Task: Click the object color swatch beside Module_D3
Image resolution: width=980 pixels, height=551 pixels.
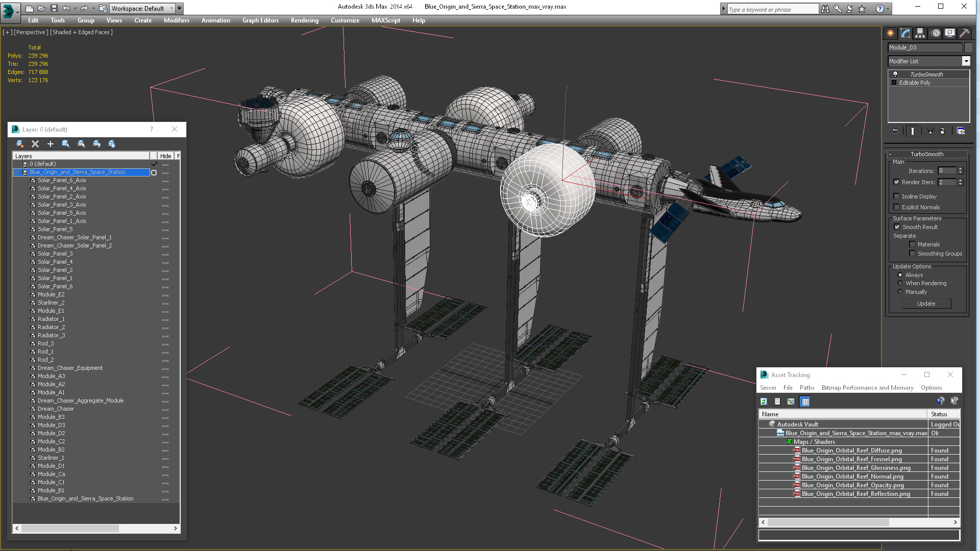Action: pyautogui.click(x=968, y=47)
